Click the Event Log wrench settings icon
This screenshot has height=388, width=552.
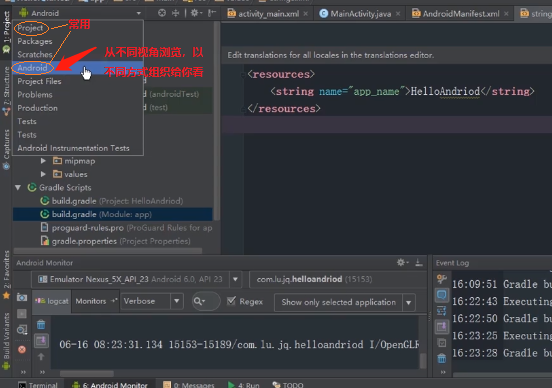coord(441,279)
